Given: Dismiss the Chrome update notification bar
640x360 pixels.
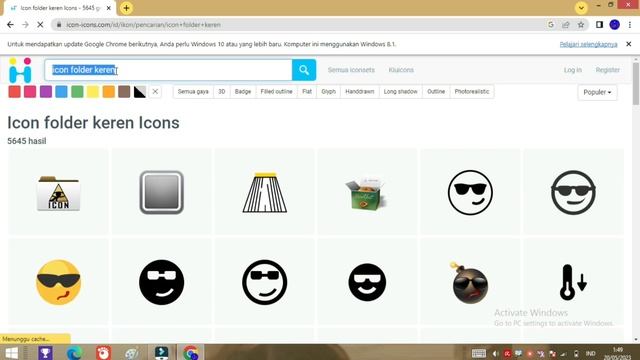Looking at the screenshot, I should tap(629, 44).
